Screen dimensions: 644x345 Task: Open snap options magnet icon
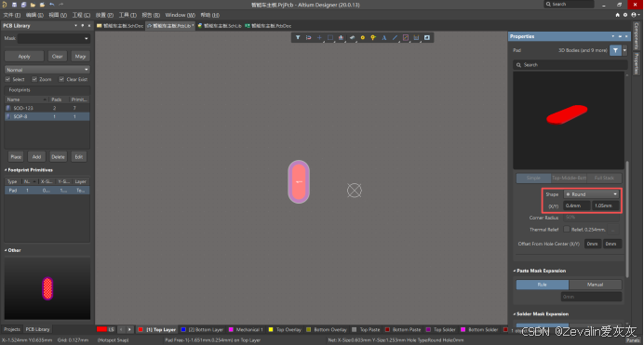(x=308, y=37)
